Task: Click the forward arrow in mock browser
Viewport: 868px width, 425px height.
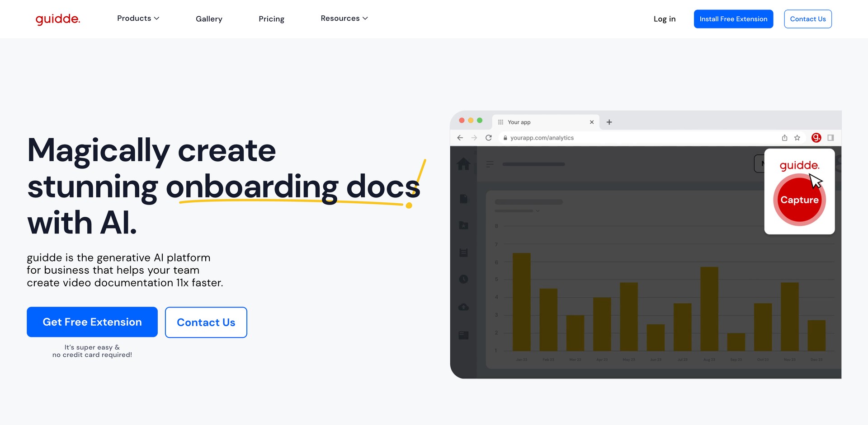Action: click(474, 138)
